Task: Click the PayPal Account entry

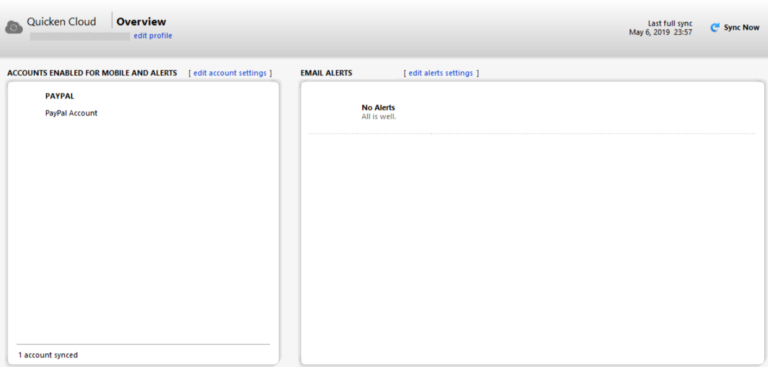Action: pyautogui.click(x=72, y=113)
